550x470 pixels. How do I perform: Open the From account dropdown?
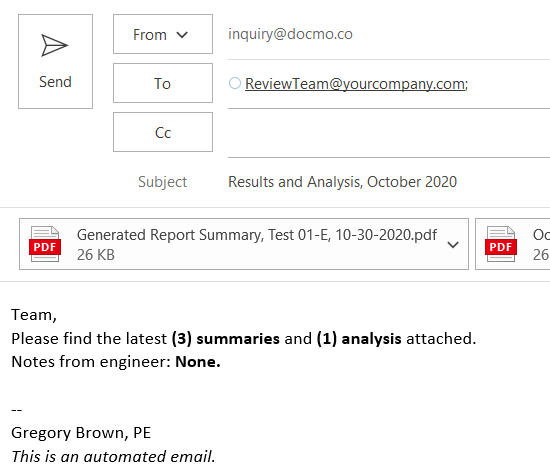coord(163,34)
